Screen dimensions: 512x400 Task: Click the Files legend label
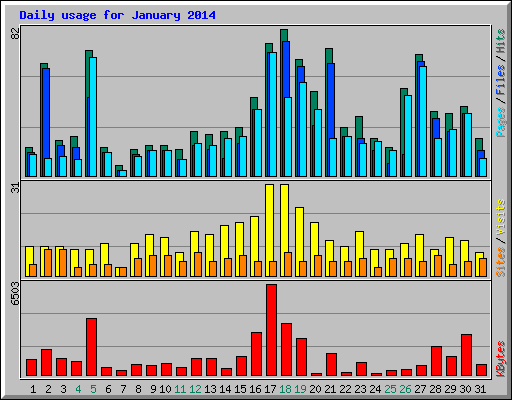501,80
